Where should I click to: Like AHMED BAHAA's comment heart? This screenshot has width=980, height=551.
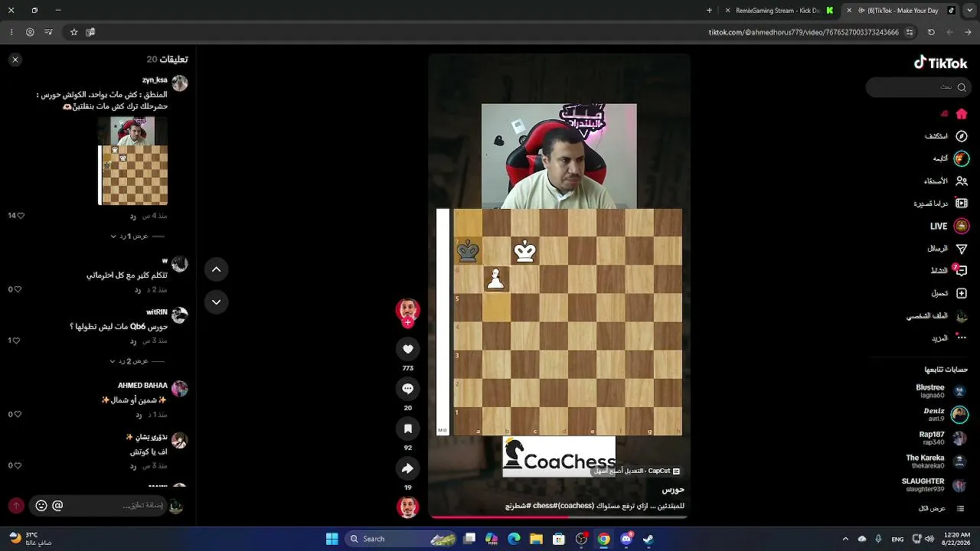point(18,414)
